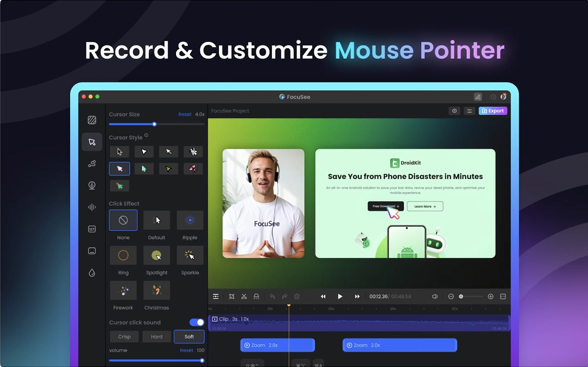588x367 pixels.
Task: Play the video preview
Action: 340,296
